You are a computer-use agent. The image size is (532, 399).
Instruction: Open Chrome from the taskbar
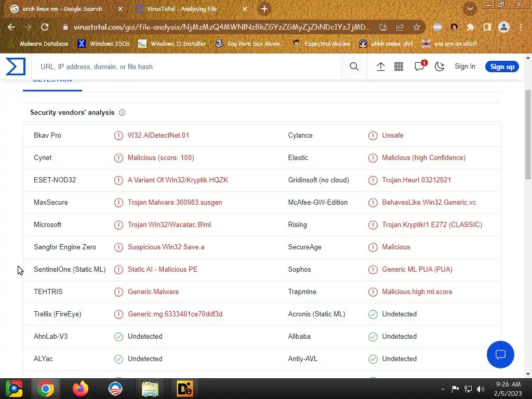tap(46, 389)
